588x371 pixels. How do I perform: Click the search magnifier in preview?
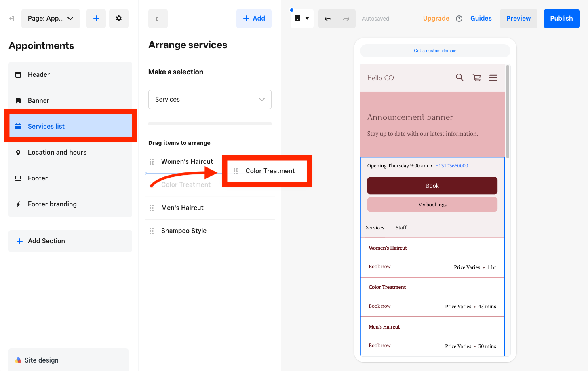coord(459,77)
